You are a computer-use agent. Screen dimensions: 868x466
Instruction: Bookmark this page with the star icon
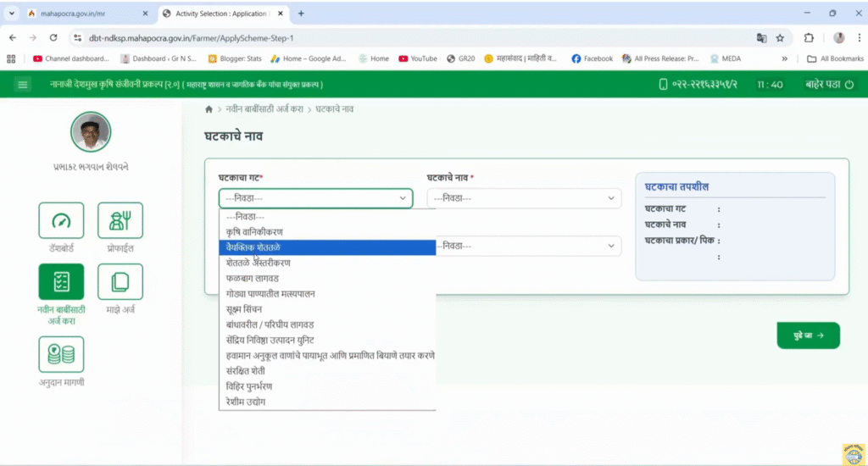[x=780, y=38]
